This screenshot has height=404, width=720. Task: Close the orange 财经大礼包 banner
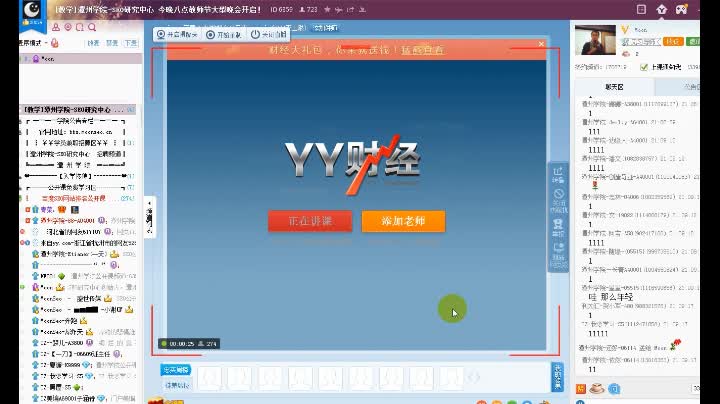pos(541,44)
